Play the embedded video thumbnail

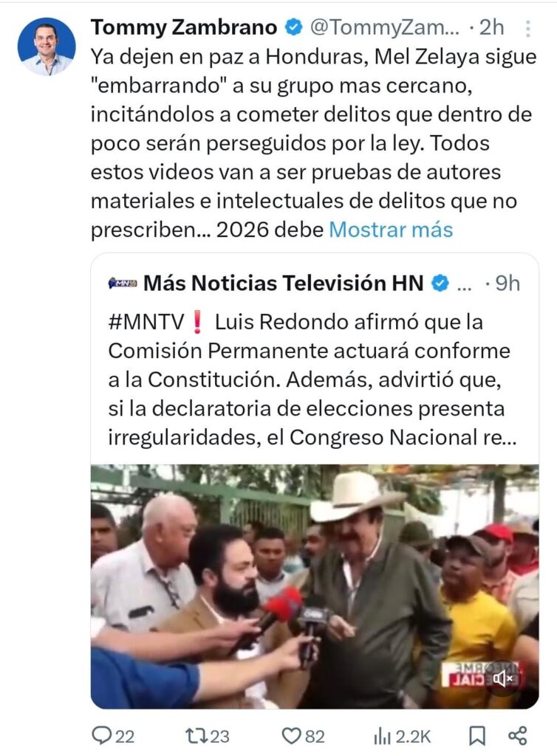click(315, 586)
